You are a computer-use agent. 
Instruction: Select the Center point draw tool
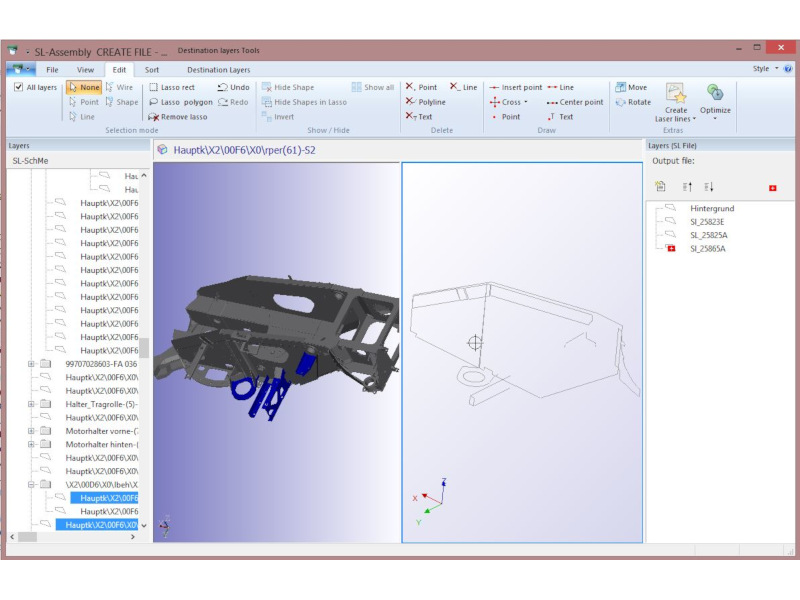pyautogui.click(x=575, y=102)
